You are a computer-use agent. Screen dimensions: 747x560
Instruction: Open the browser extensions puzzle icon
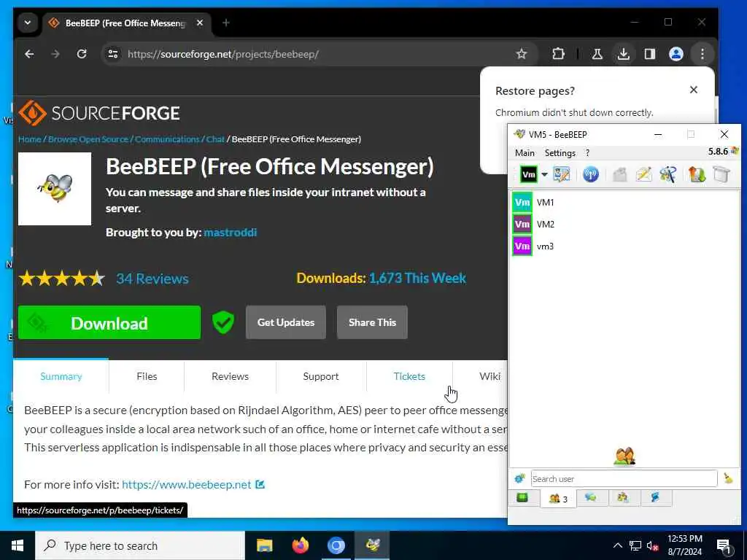558,54
